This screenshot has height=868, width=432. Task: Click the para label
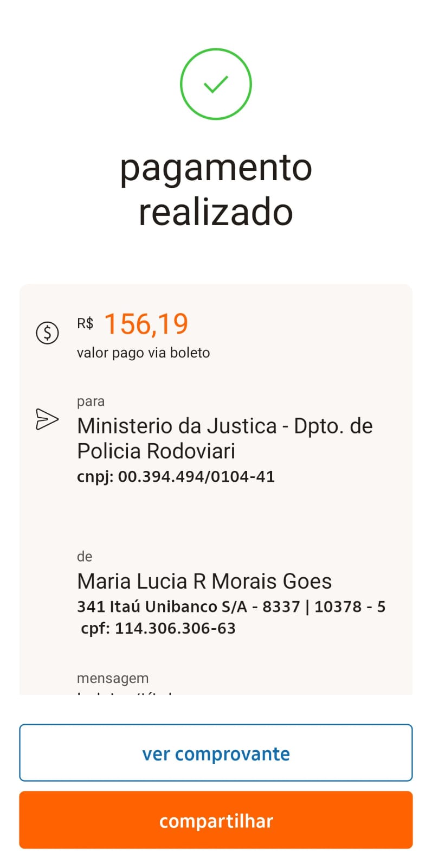click(91, 401)
